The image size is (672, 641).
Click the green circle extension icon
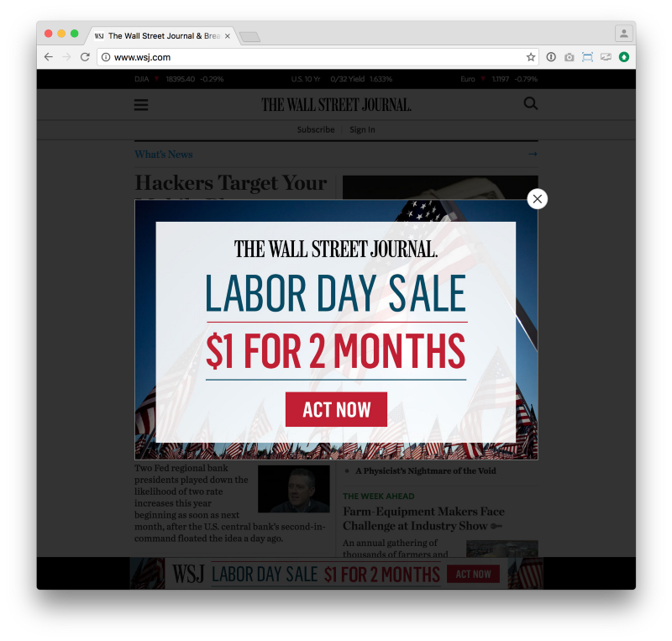coord(624,57)
